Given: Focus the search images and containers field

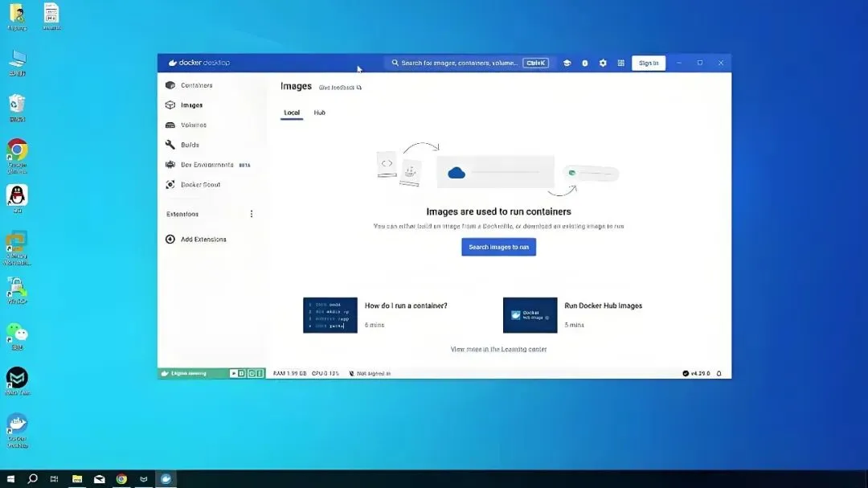Looking at the screenshot, I should coord(469,64).
